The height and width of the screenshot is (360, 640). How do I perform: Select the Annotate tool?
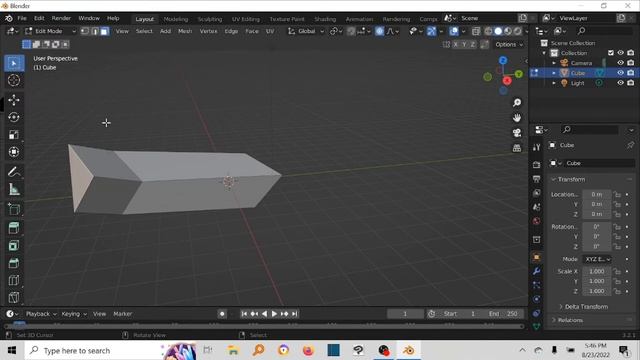14,172
